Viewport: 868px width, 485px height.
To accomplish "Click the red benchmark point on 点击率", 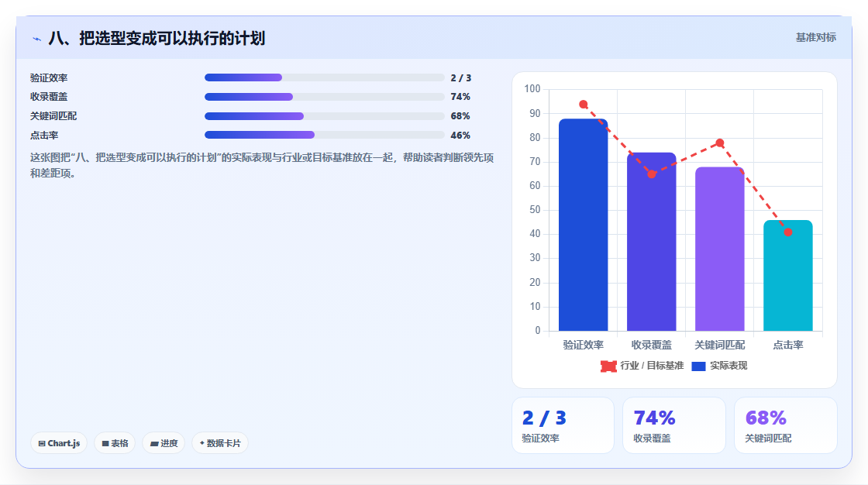I will click(787, 232).
